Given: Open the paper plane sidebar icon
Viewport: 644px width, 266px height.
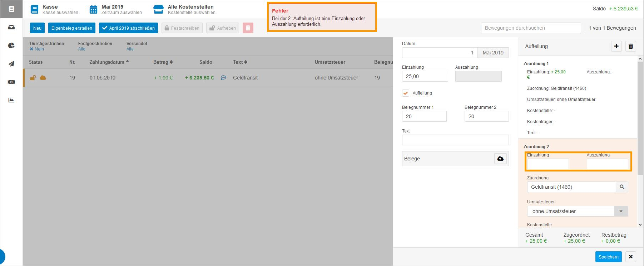Looking at the screenshot, I should click(11, 64).
